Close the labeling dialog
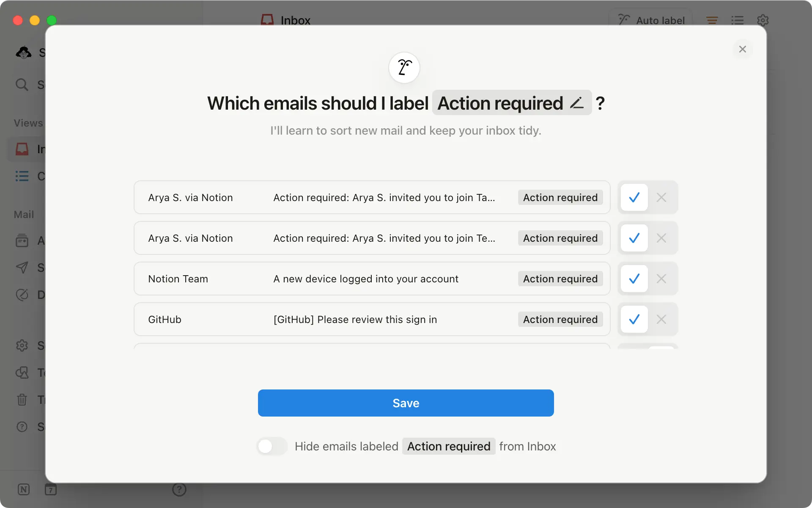This screenshot has height=508, width=812. click(x=743, y=49)
